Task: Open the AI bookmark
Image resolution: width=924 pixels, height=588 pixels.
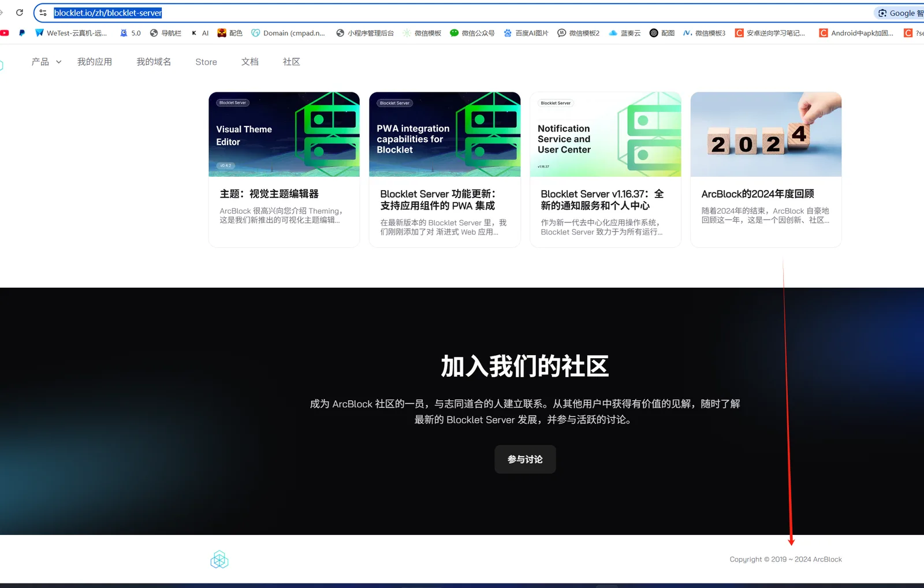Action: click(x=200, y=33)
